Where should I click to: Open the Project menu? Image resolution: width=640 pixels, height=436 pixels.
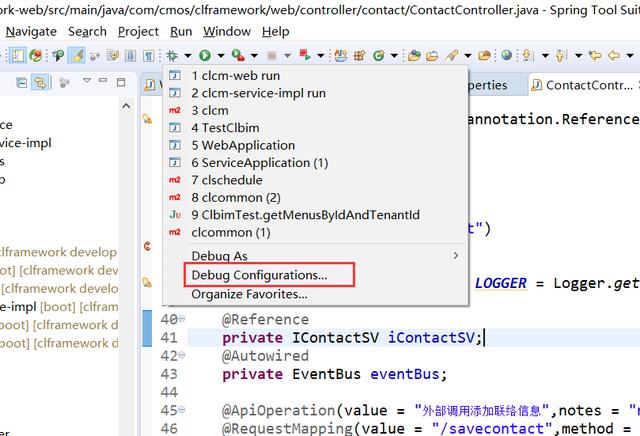[138, 31]
